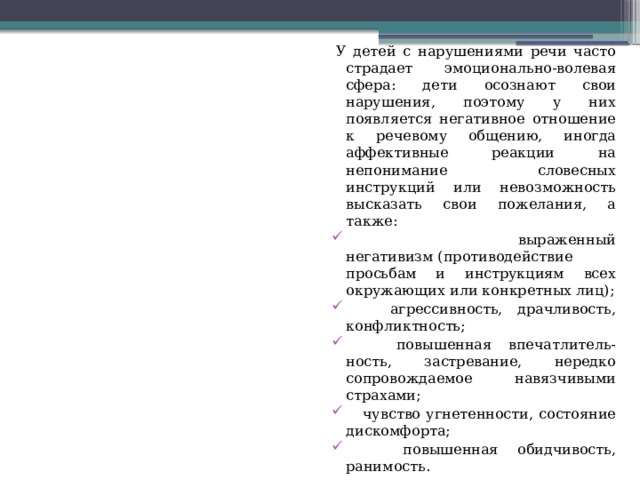640x480 pixels.
Task: Click the word "также:"
Action: coord(371,222)
